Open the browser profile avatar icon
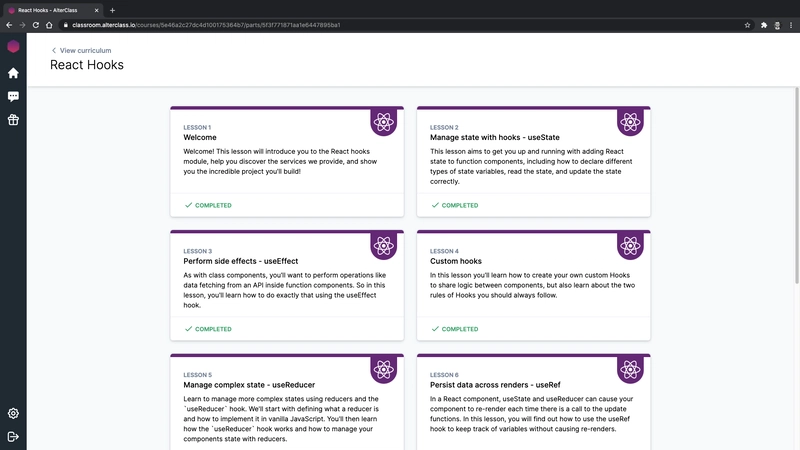This screenshot has width=800, height=450. coord(777,25)
